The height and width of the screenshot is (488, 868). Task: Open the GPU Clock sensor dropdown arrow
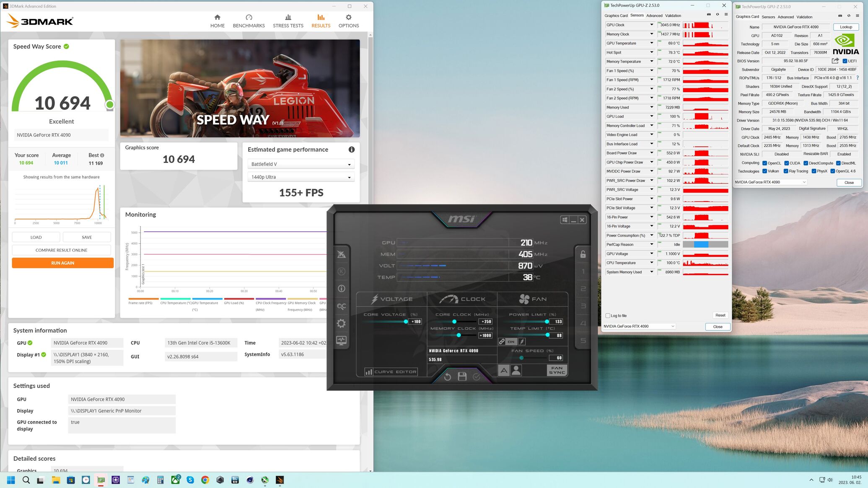(x=651, y=25)
